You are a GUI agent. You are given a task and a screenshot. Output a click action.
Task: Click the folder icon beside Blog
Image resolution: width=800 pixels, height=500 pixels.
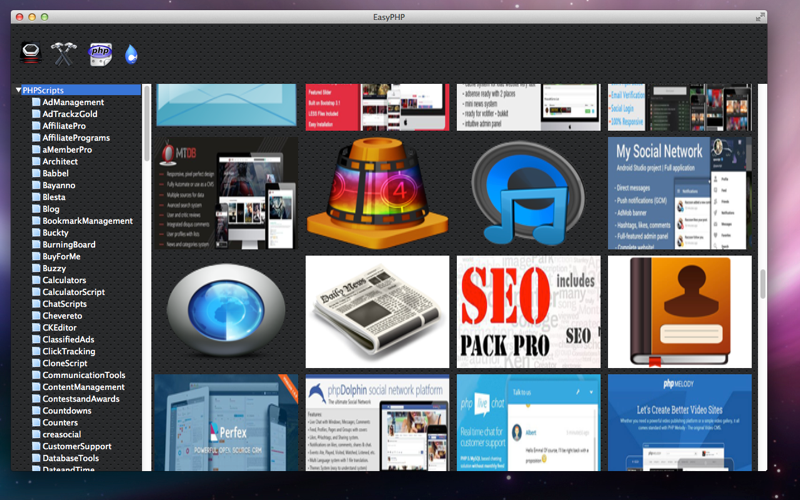36,209
